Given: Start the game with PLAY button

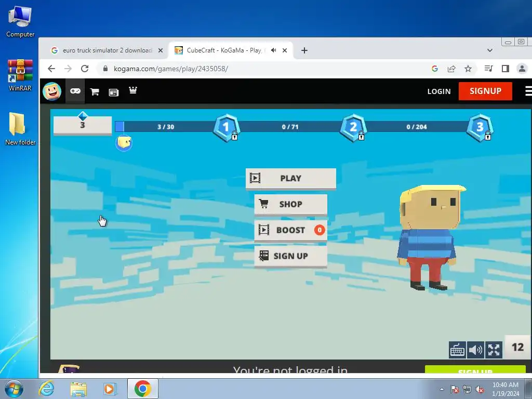Looking at the screenshot, I should pyautogui.click(x=291, y=179).
